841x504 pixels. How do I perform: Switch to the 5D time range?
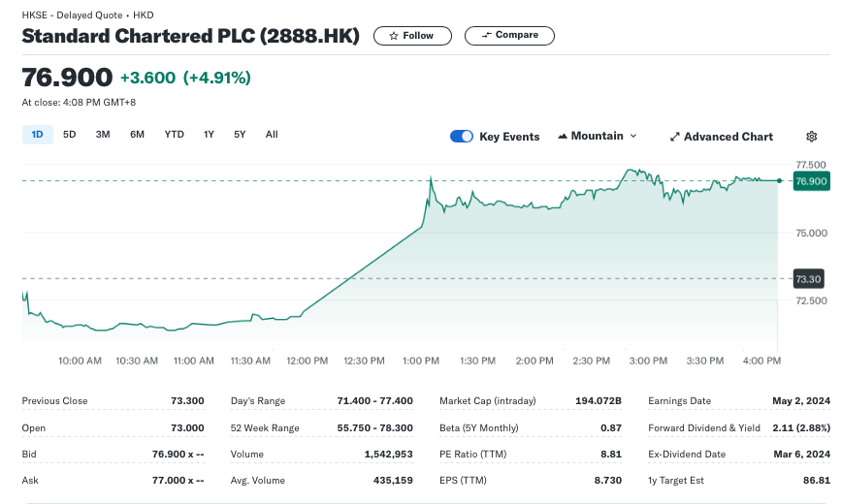(69, 135)
